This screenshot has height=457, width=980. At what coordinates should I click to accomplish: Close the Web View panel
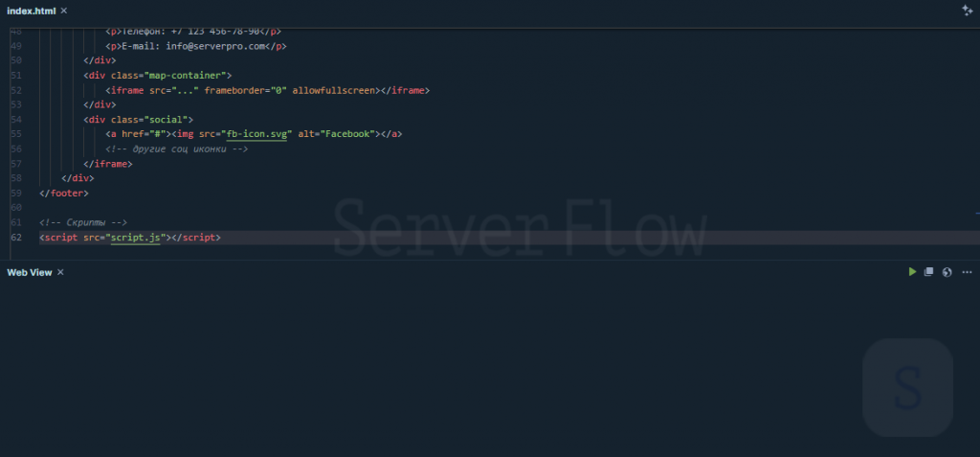pyautogui.click(x=60, y=272)
